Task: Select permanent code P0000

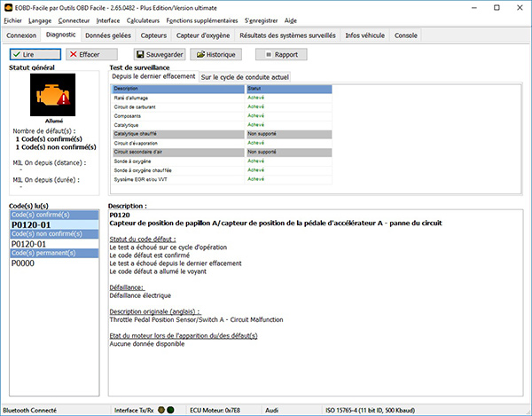Action: tap(54, 263)
